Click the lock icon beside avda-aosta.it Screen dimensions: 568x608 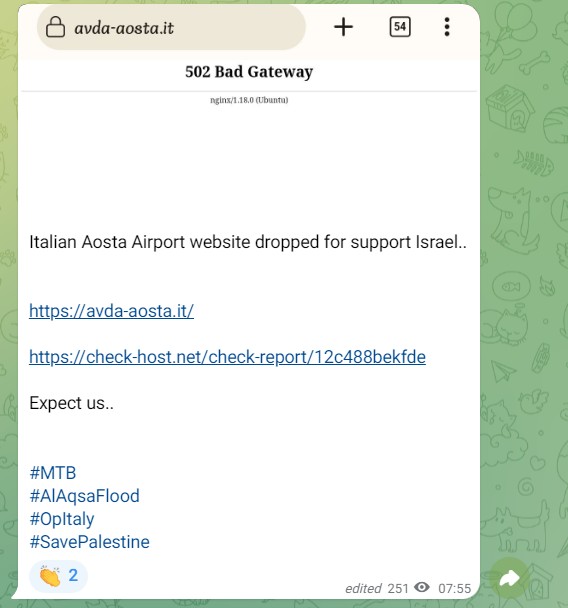55,27
